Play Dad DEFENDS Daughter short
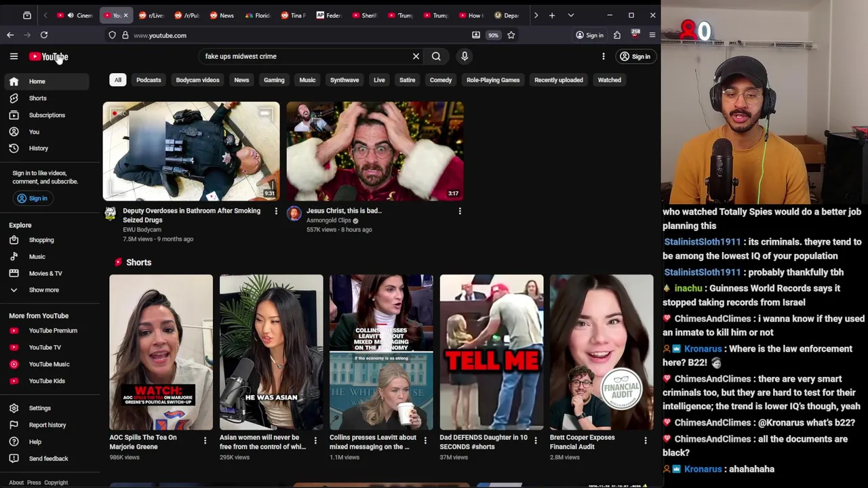The width and height of the screenshot is (868, 488). point(492,352)
